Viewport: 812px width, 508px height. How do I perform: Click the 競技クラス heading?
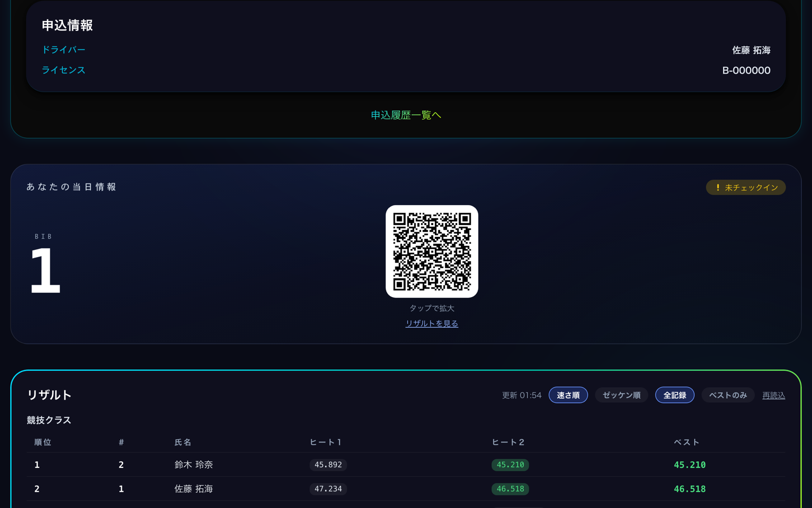[x=49, y=420]
